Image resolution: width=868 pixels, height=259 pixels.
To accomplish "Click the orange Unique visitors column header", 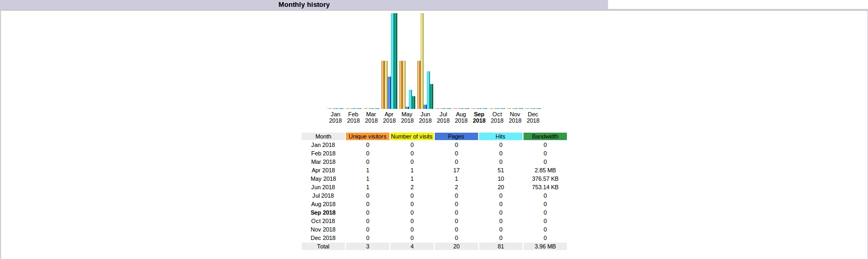I will pos(368,136).
